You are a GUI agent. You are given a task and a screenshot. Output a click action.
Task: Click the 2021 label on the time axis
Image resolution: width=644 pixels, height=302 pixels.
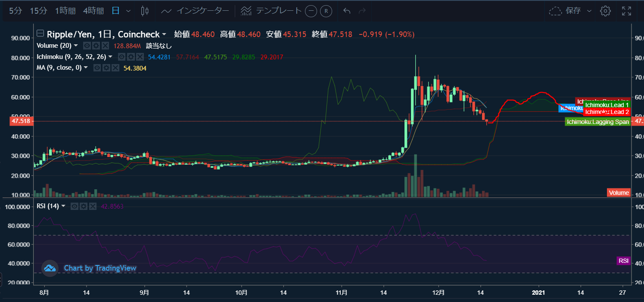[539, 292]
